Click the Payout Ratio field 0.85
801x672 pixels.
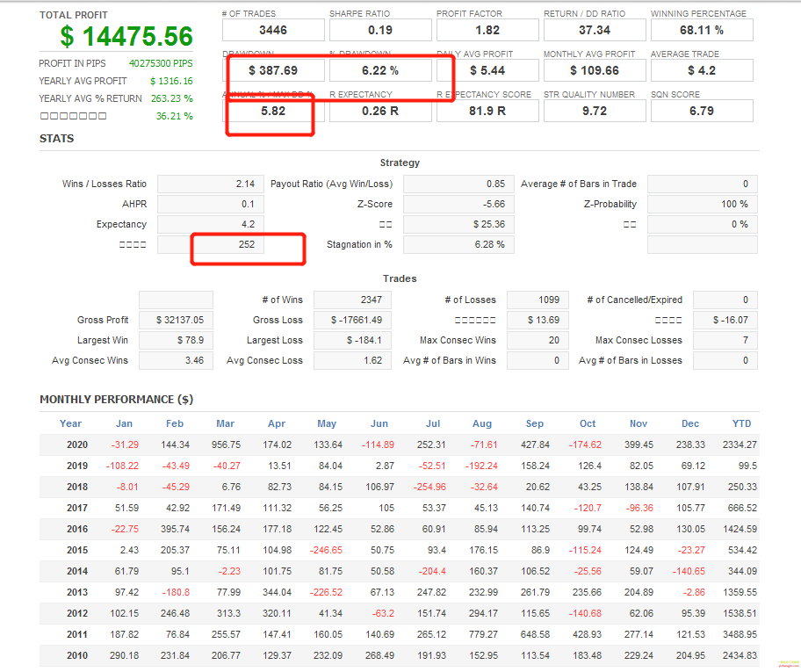click(x=458, y=184)
